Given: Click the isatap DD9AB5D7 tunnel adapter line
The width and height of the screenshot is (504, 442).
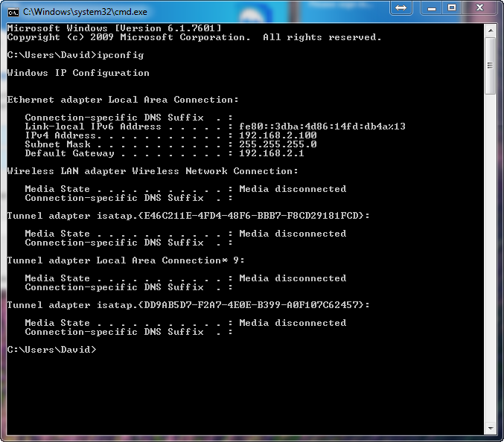Looking at the screenshot, I should [x=188, y=305].
